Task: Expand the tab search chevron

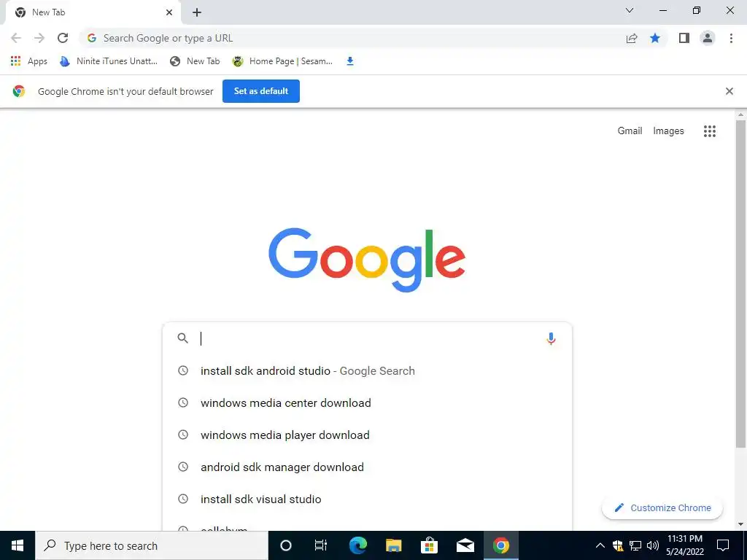Action: pyautogui.click(x=630, y=10)
